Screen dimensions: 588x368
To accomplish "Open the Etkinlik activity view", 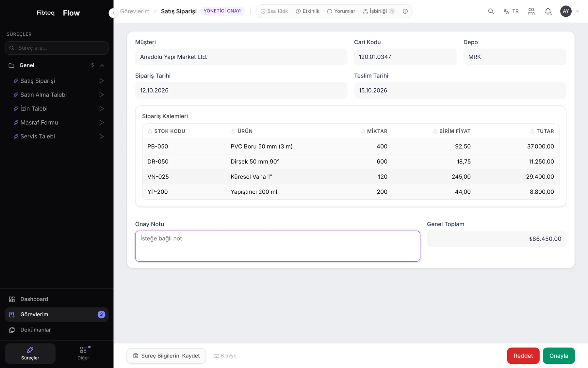I will coord(307,11).
